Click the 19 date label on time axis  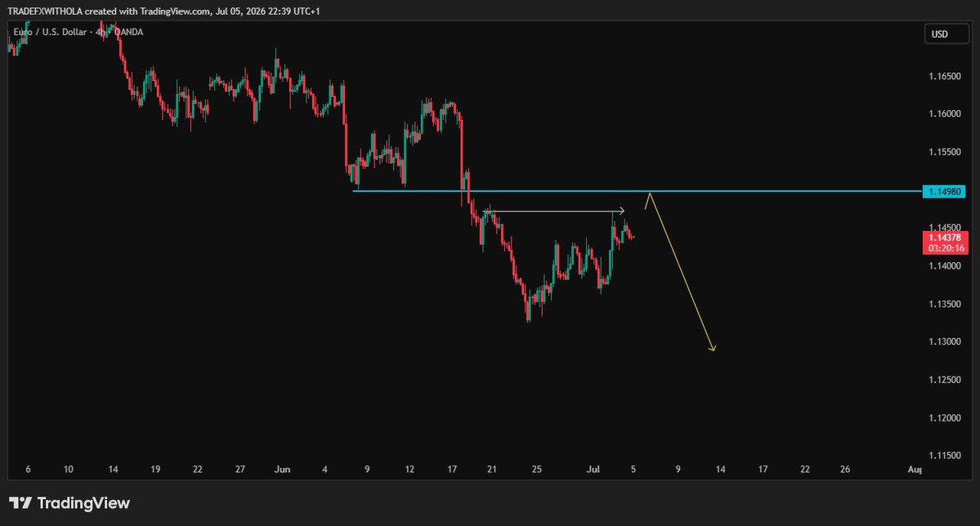(155, 469)
